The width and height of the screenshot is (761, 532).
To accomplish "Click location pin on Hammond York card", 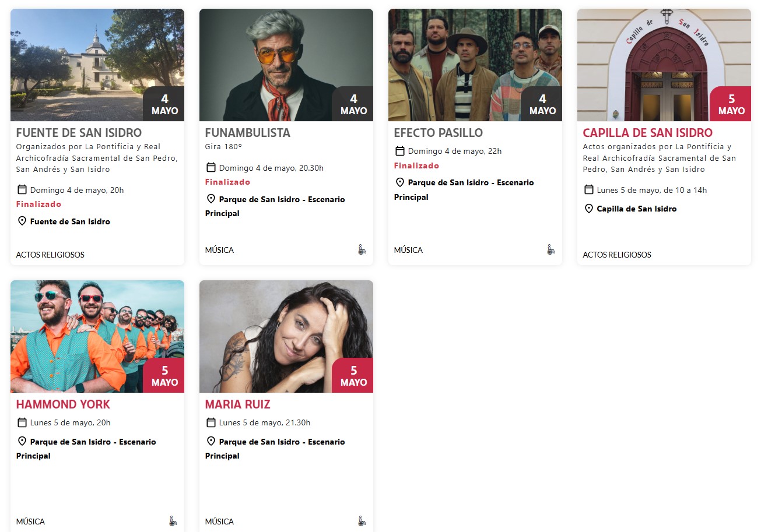I will tap(22, 441).
